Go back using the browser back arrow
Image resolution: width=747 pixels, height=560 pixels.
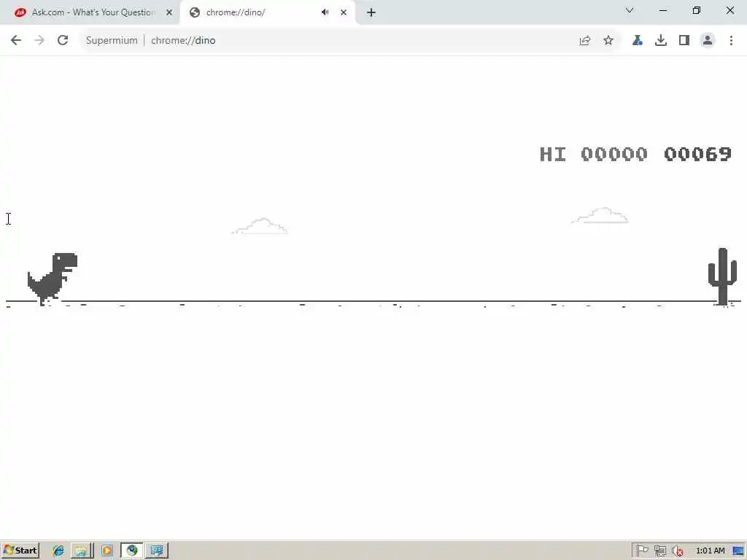click(x=16, y=41)
